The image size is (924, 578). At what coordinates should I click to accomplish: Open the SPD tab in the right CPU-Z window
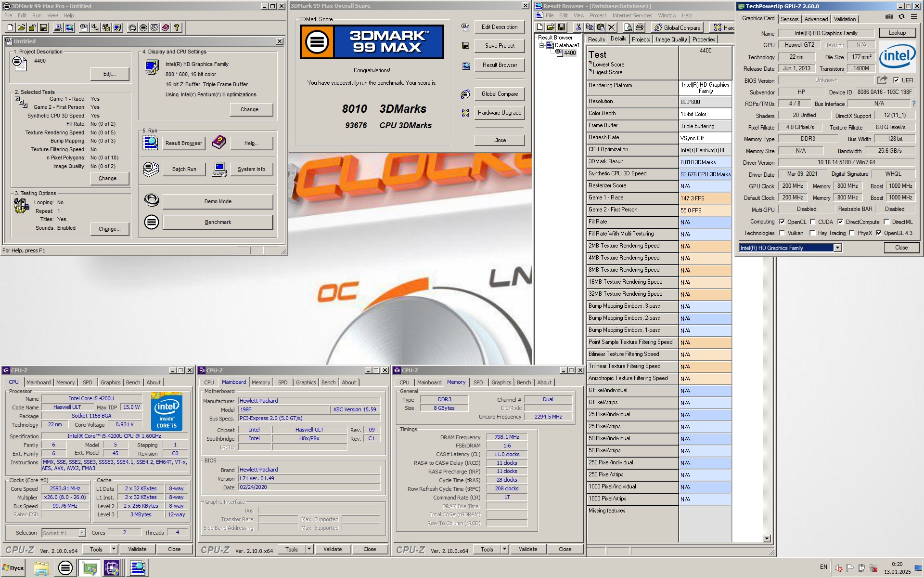pos(478,382)
